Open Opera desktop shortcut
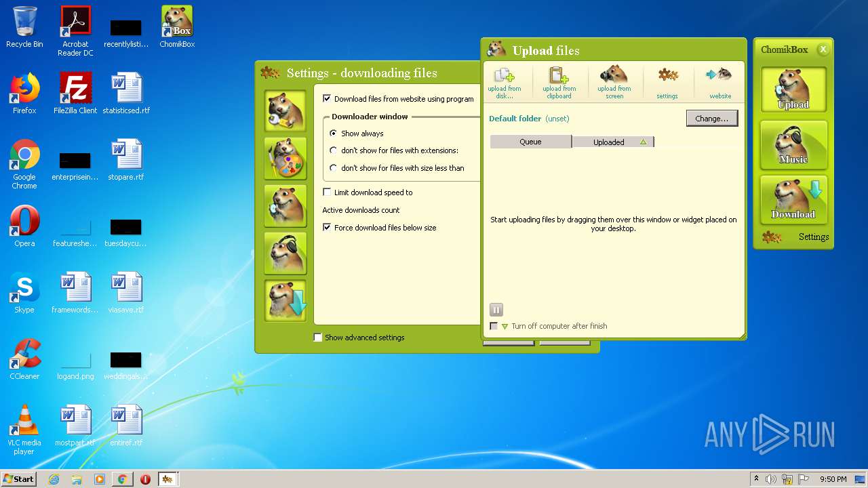868x488 pixels. [24, 226]
